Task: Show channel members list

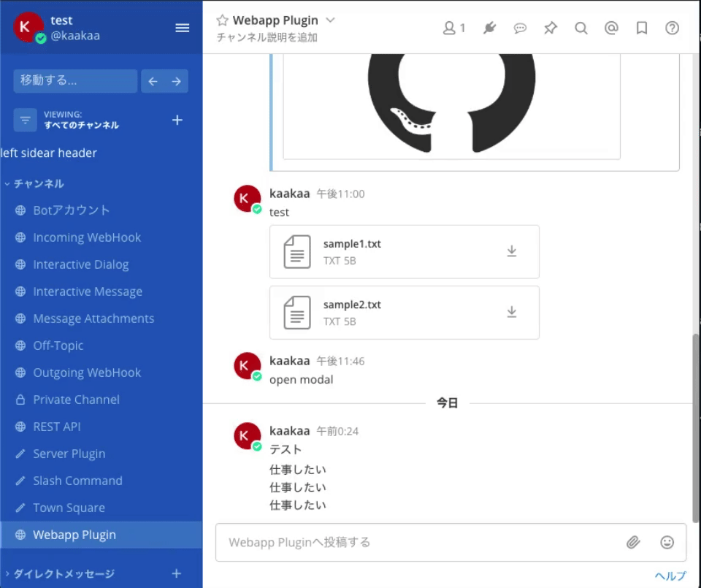Action: point(453,28)
